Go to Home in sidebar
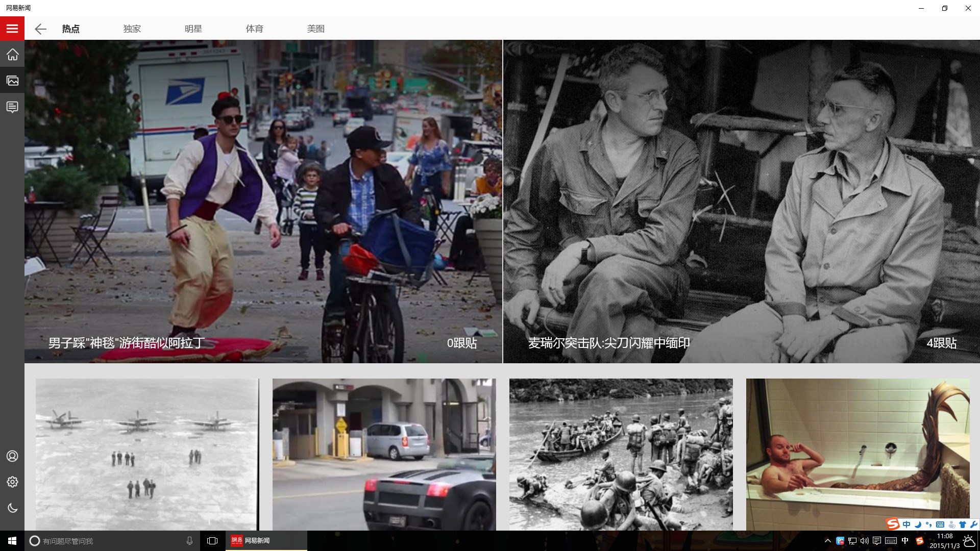The width and height of the screenshot is (980, 551). click(12, 55)
